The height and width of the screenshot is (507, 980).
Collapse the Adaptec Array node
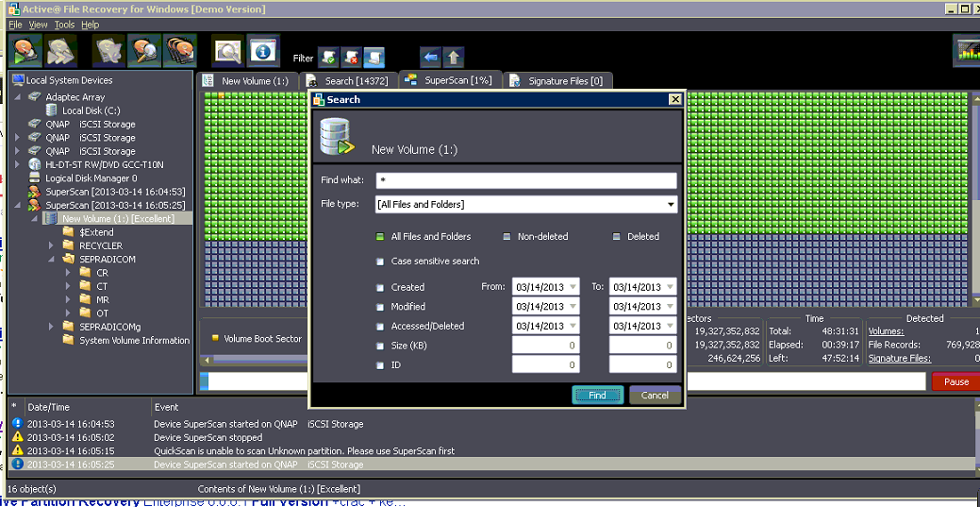(17, 97)
